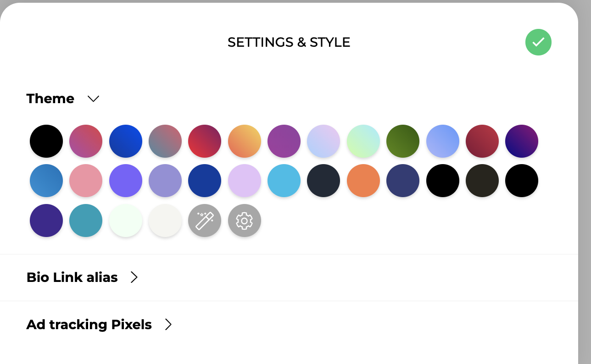Pick the teal swatch in bottom row
591x364 pixels.
coord(86,221)
